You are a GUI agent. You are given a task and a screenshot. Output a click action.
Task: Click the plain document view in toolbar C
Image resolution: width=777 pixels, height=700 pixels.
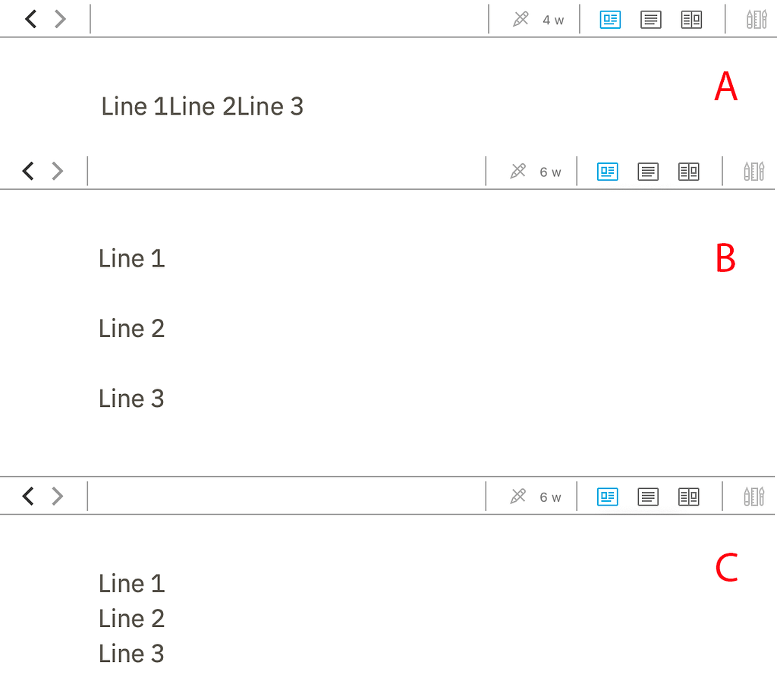click(x=647, y=497)
